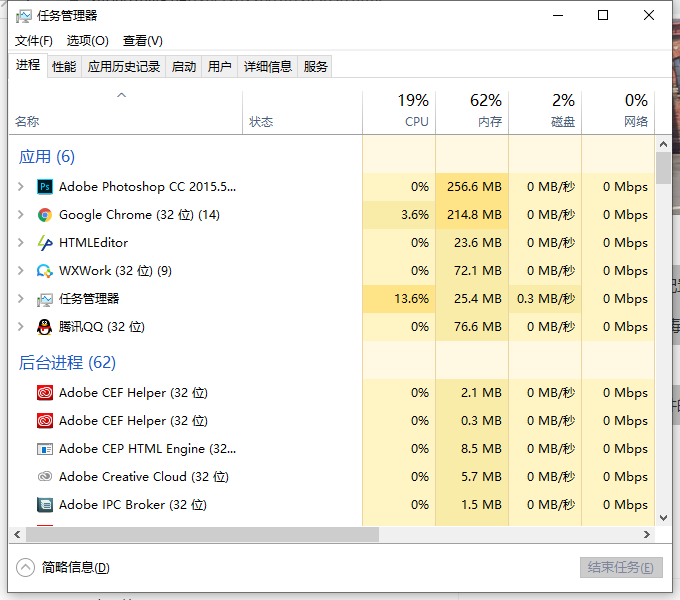This screenshot has height=600, width=680.
Task: Click the Adobe Photoshop CC process icon
Action: coord(45,187)
